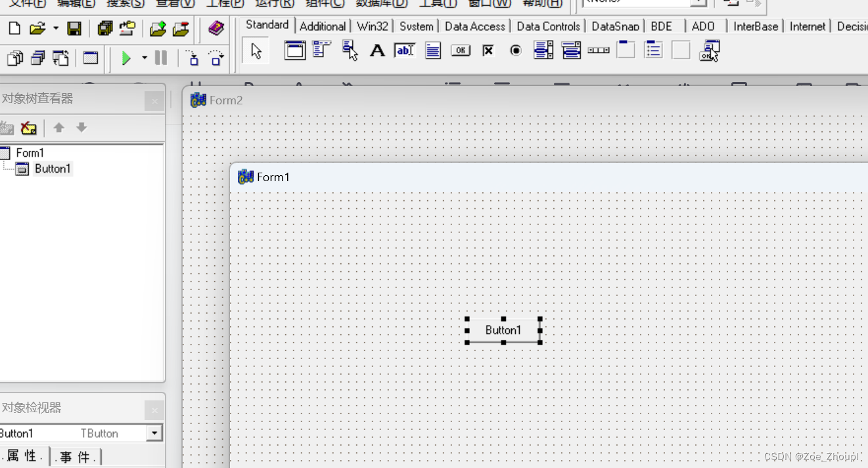Click the Form2 window title bar
The width and height of the screenshot is (868, 468).
[526, 100]
